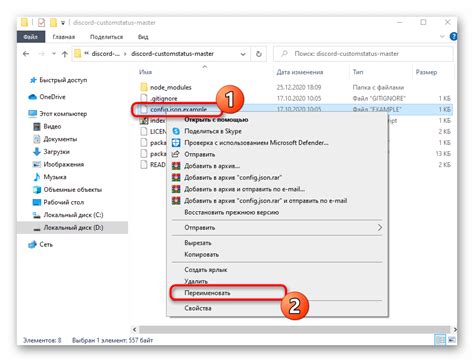Screen dimensions: 474x362
Task: Click the Forward navigation arrow
Action: [42, 54]
